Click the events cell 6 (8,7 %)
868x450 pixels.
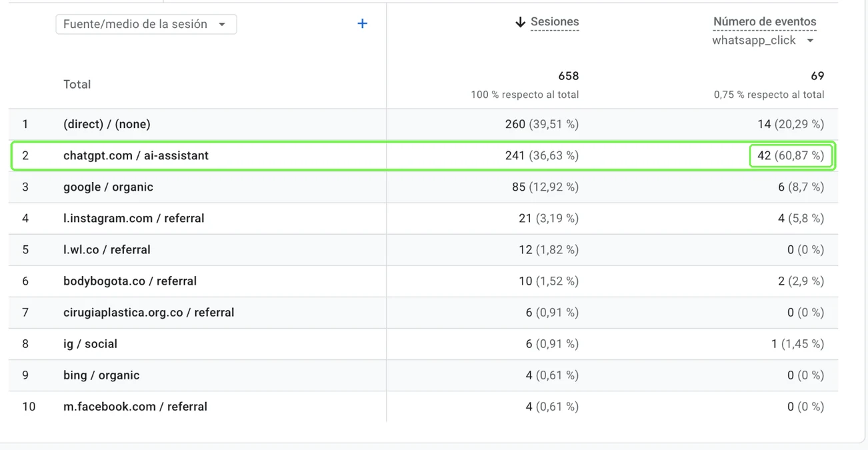coord(801,187)
